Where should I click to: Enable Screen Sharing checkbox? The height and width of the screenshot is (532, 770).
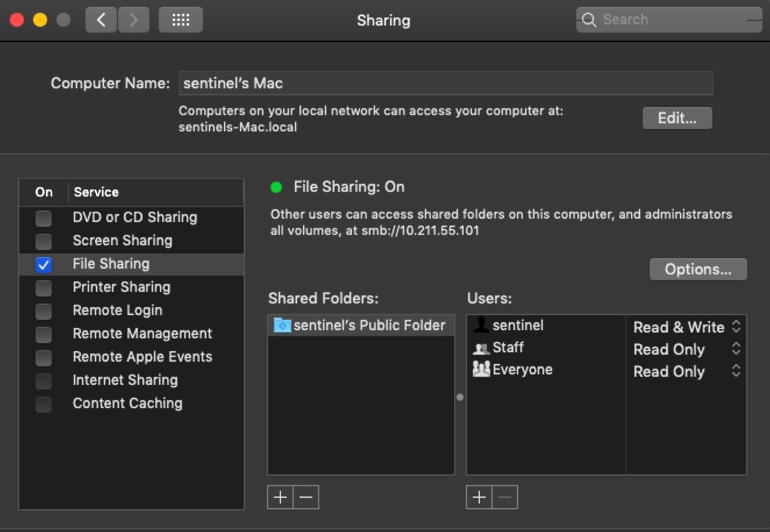coord(44,241)
